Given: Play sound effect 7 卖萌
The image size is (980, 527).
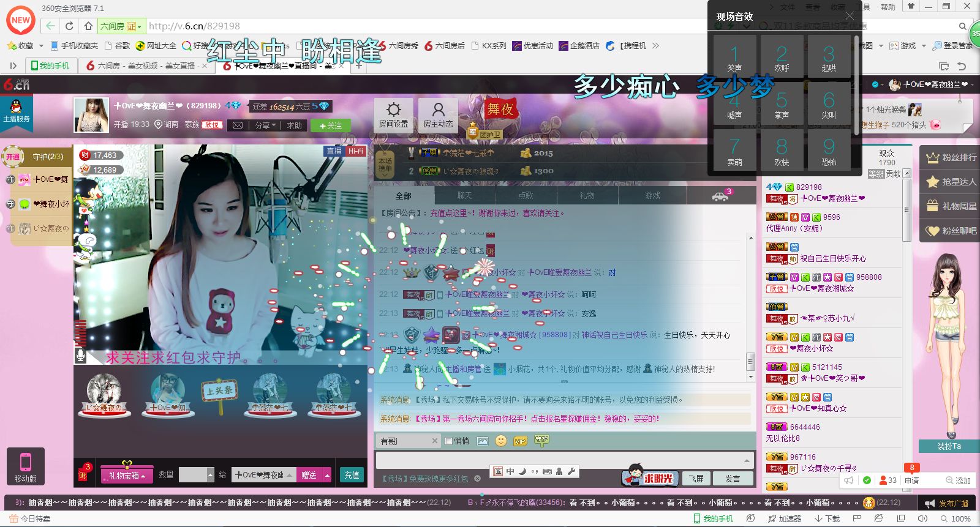Looking at the screenshot, I should pos(734,151).
